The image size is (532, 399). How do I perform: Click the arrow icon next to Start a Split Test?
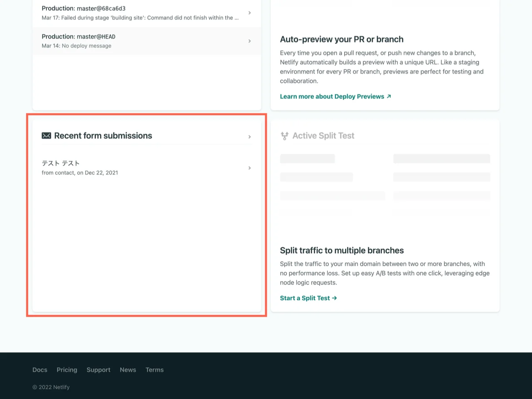[334, 298]
